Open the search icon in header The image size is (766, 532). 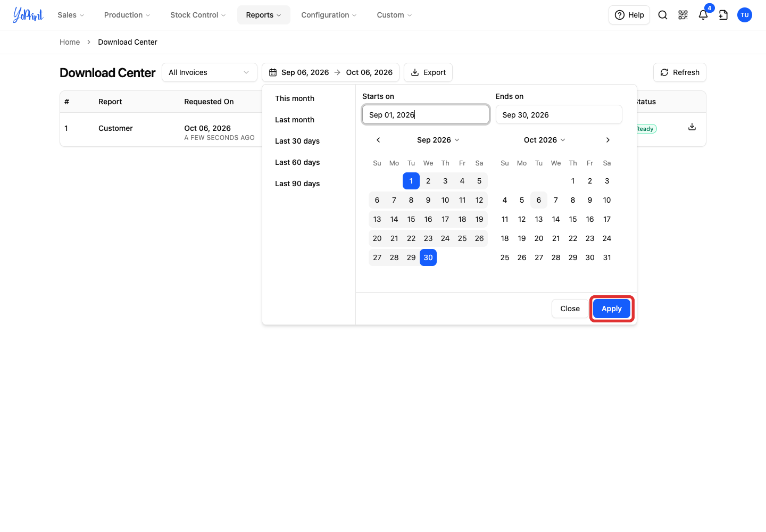pyautogui.click(x=663, y=15)
